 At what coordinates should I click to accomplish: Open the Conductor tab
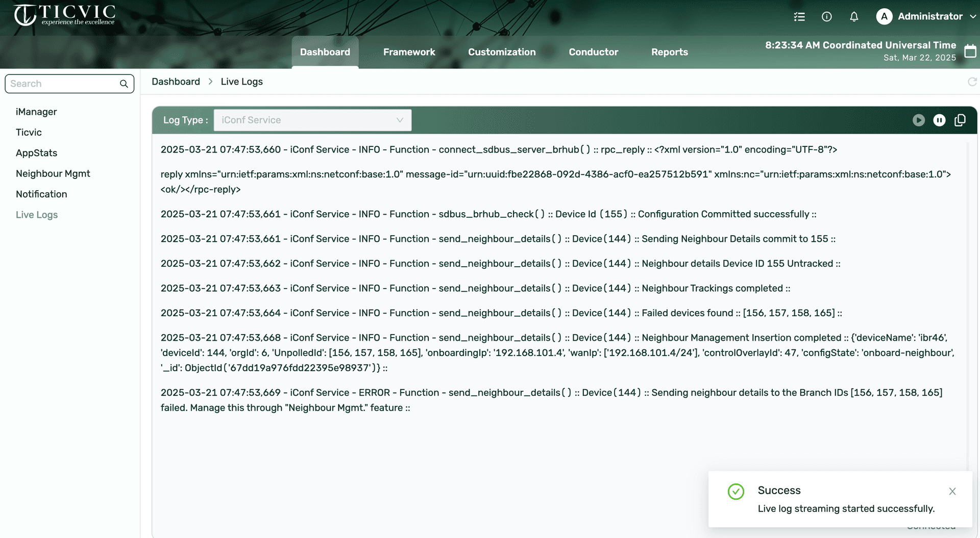click(x=594, y=52)
